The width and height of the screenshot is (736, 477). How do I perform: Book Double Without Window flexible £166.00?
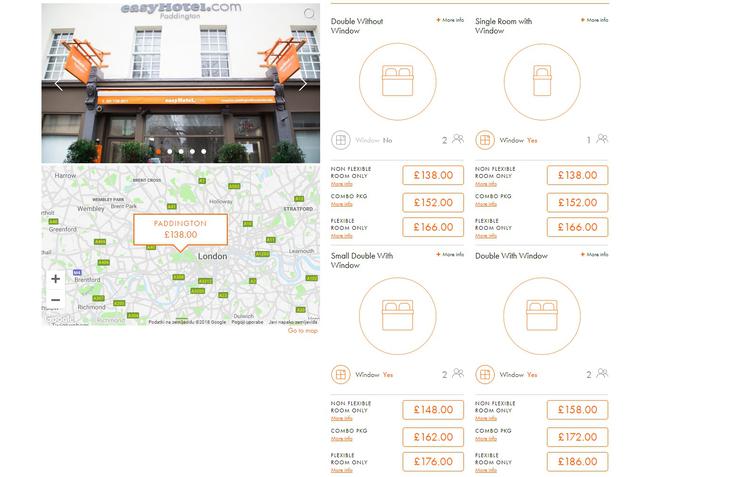click(433, 227)
